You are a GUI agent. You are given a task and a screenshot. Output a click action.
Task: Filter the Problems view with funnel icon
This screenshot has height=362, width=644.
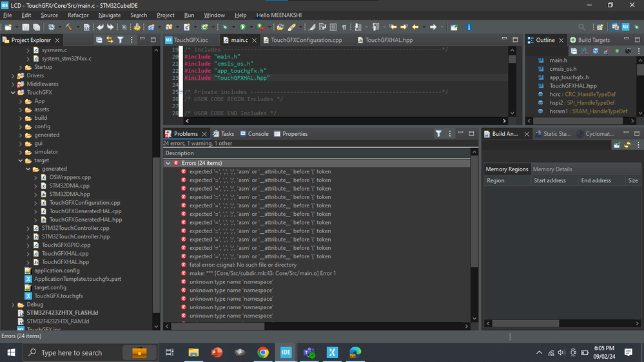(x=438, y=134)
